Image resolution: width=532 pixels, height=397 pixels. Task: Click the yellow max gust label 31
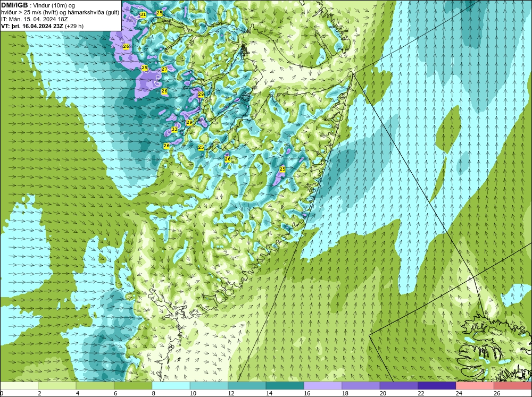pyautogui.click(x=143, y=14)
